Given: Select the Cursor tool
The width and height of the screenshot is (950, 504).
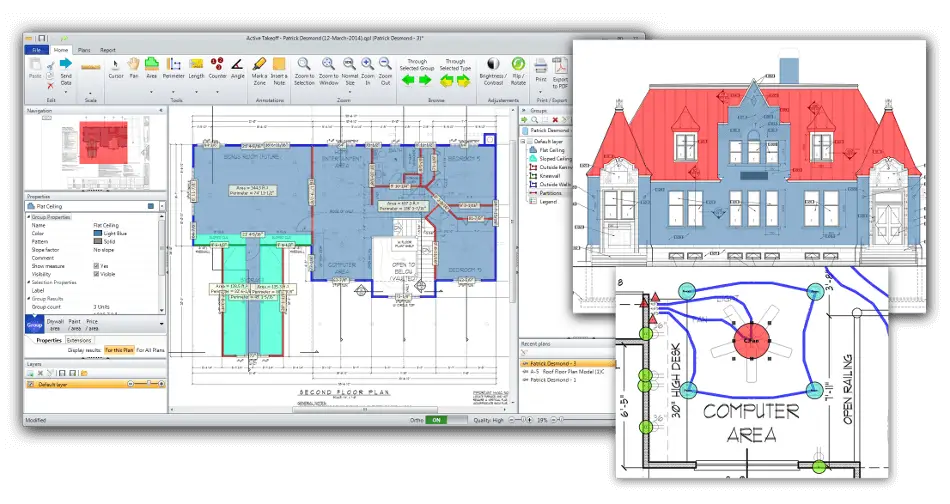Looking at the screenshot, I should 116,68.
